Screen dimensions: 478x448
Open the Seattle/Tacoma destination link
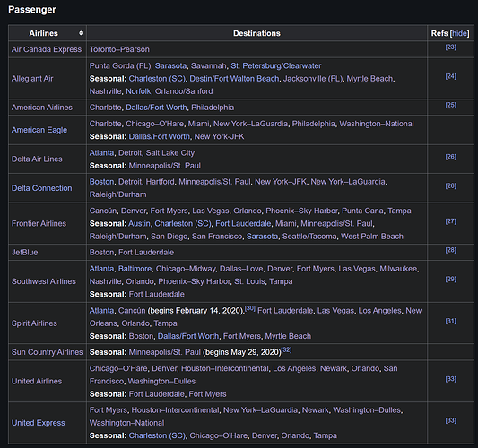tap(309, 237)
